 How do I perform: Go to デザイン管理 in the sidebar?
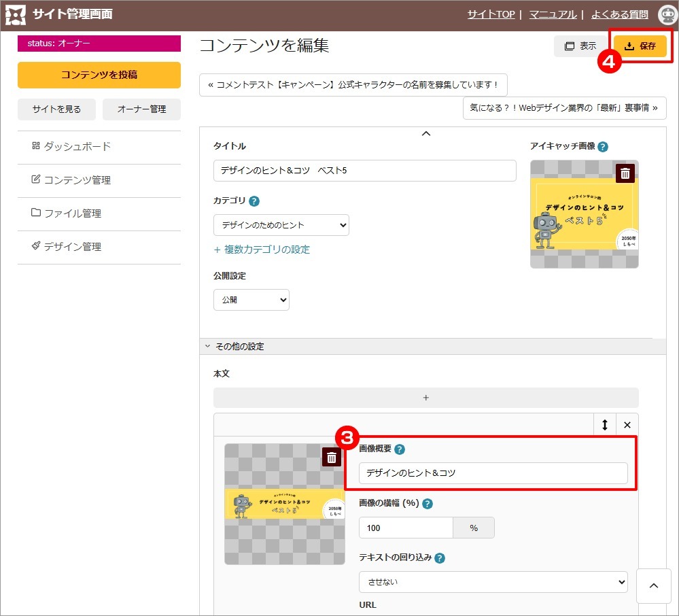[x=72, y=247]
